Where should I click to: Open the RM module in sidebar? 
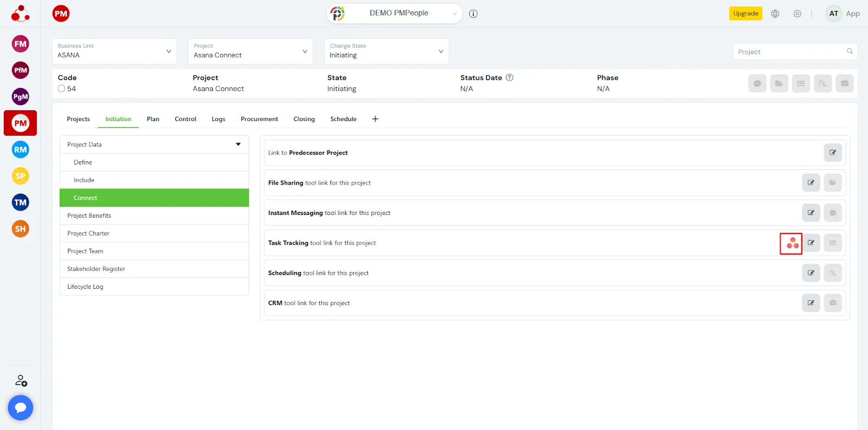21,150
